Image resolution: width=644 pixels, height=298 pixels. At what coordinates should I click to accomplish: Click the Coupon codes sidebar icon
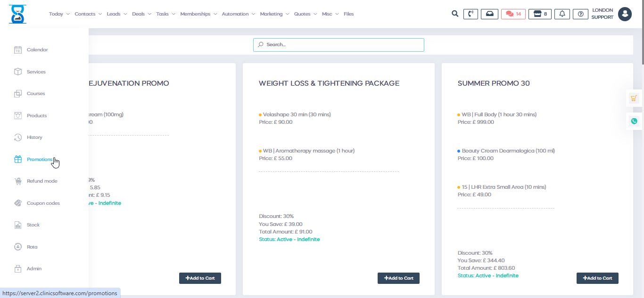coord(18,203)
